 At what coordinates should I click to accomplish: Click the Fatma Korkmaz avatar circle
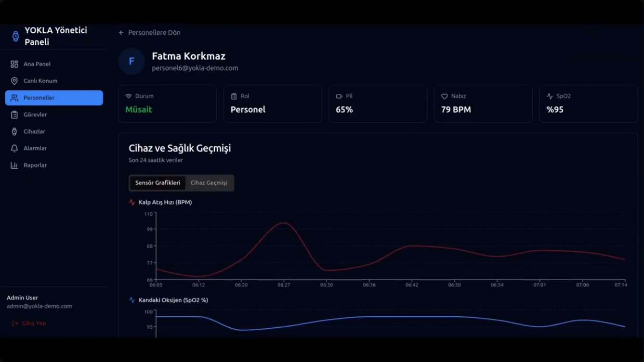coord(131,61)
